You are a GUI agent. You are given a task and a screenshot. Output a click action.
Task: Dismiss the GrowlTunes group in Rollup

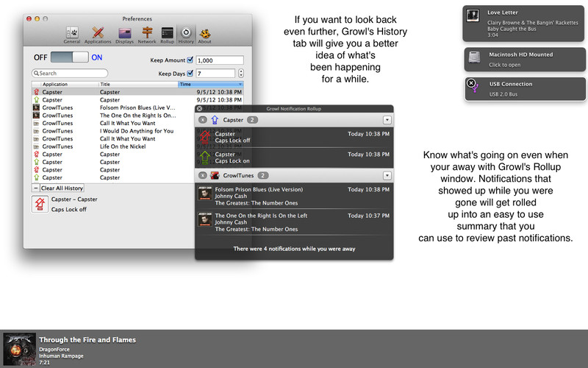[203, 175]
